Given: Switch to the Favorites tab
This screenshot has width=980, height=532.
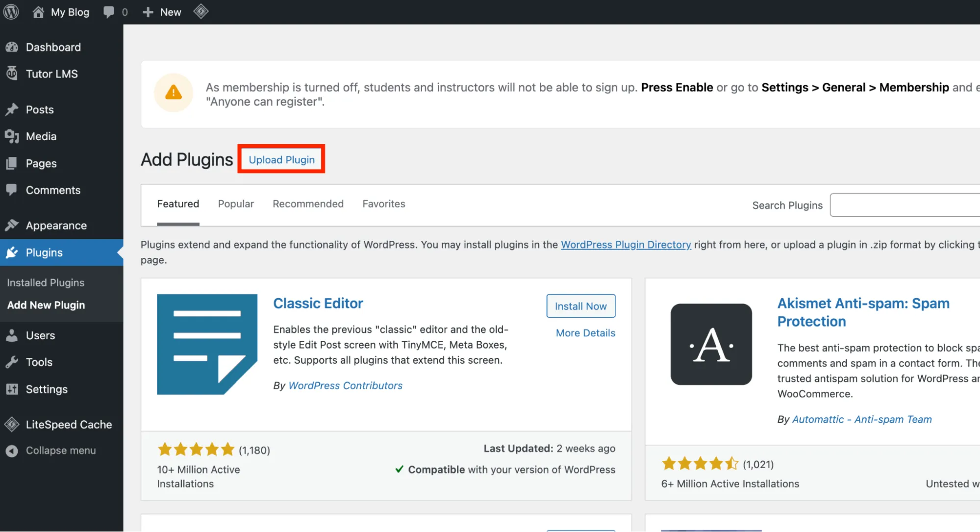Looking at the screenshot, I should pos(384,204).
